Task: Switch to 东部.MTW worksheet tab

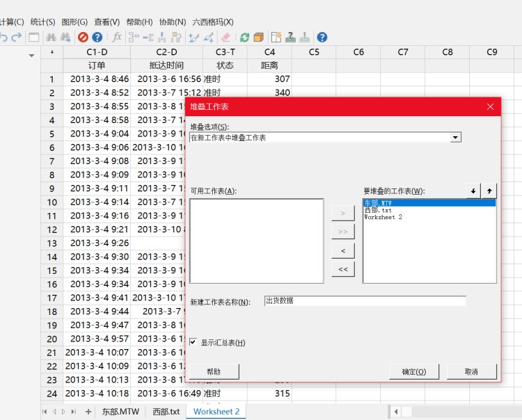Action: pos(120,412)
